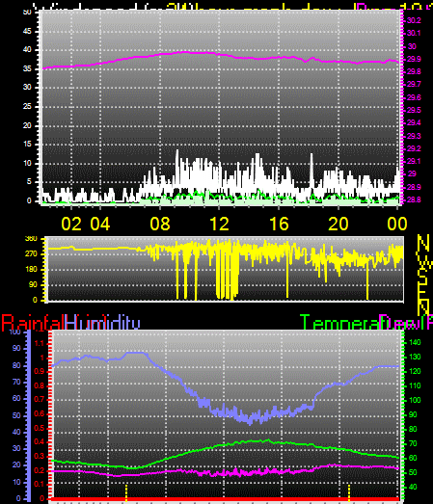Choose the green 40 temperature axis value

(414, 487)
